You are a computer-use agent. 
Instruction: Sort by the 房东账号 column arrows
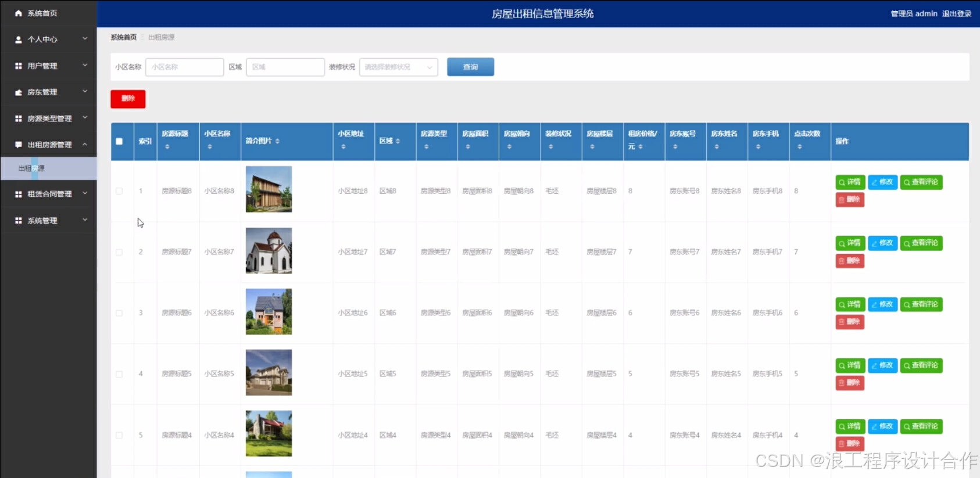coord(675,147)
